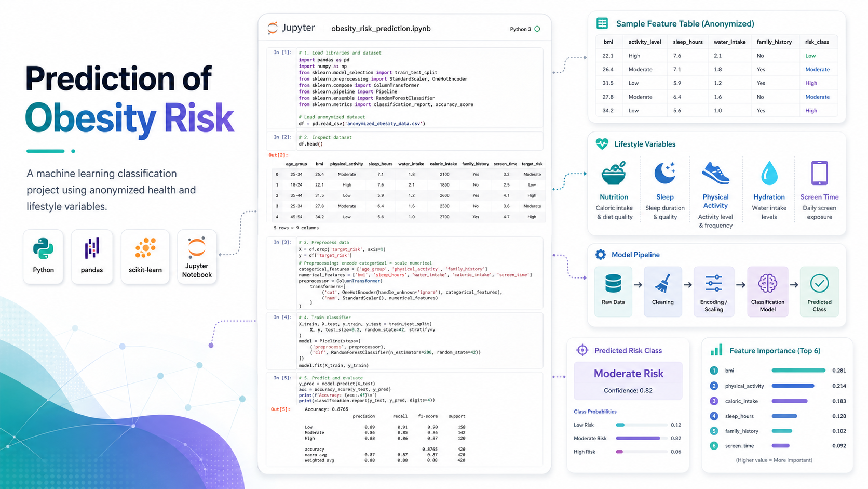Open the Jupyter Notebook tile
The width and height of the screenshot is (868, 489).
197,257
